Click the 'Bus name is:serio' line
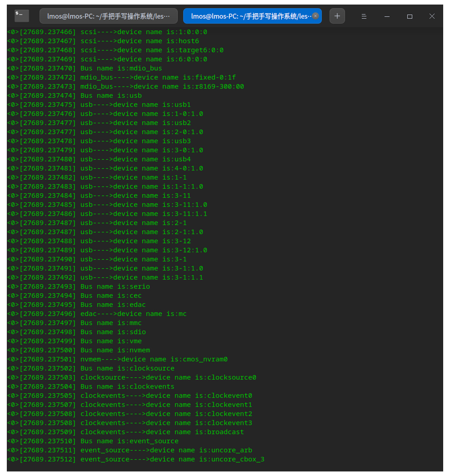Viewport: 450px width, 476px height. (x=115, y=286)
